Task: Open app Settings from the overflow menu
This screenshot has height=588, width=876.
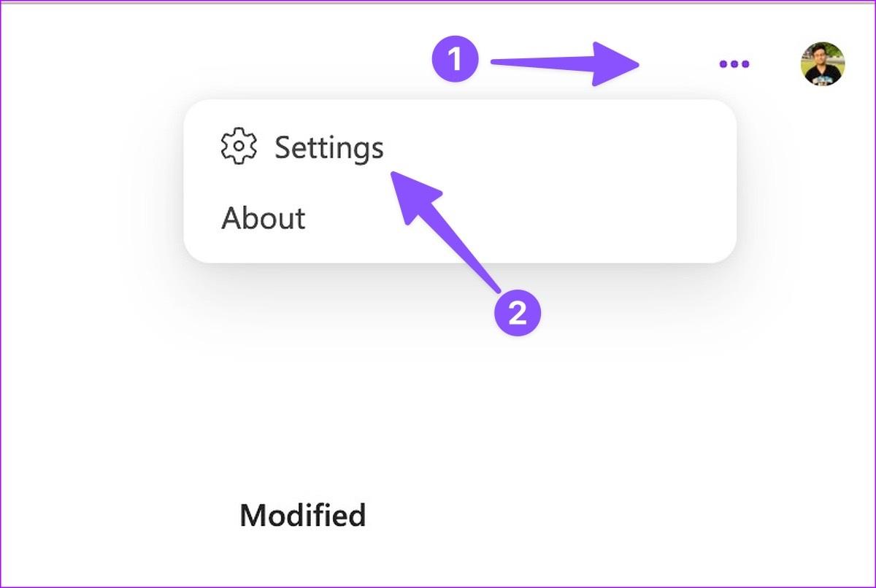Action: tap(328, 148)
